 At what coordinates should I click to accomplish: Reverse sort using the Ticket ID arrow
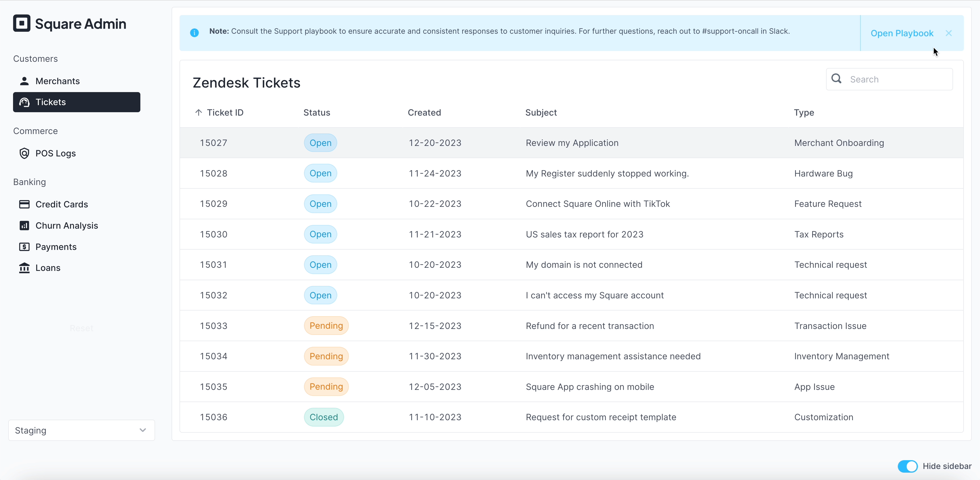[x=198, y=112]
